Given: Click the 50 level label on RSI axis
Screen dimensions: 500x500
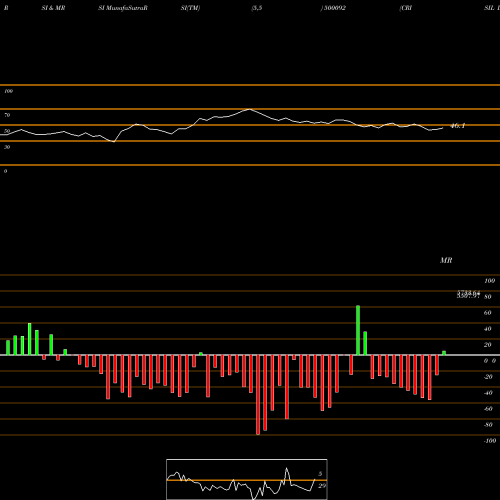Looking at the screenshot, I should pyautogui.click(x=7, y=131).
